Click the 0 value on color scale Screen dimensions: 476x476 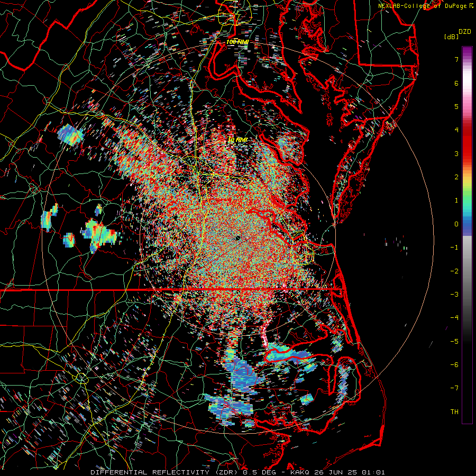point(456,224)
